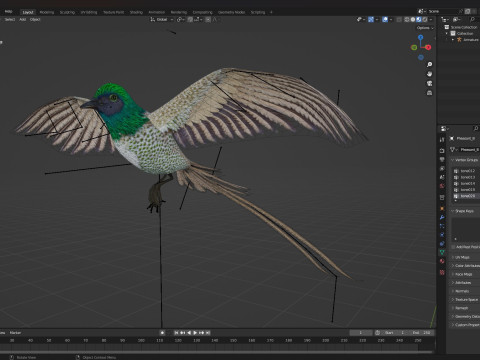Image resolution: width=480 pixels, height=360 pixels.
Task: Open the Tool properties tab
Action: [x=442, y=140]
